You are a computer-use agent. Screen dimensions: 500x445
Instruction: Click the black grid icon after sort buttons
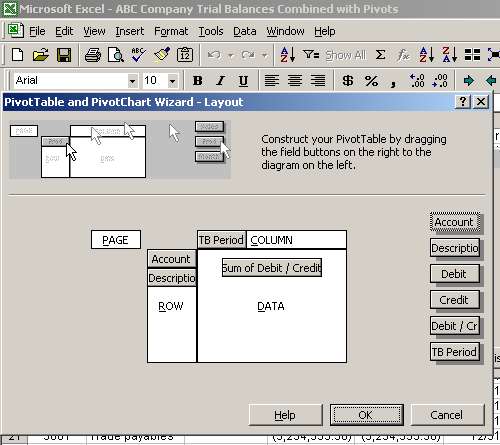[x=472, y=55]
